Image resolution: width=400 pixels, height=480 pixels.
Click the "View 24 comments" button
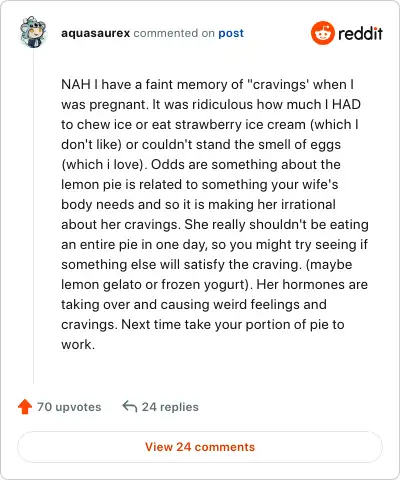coord(200,447)
